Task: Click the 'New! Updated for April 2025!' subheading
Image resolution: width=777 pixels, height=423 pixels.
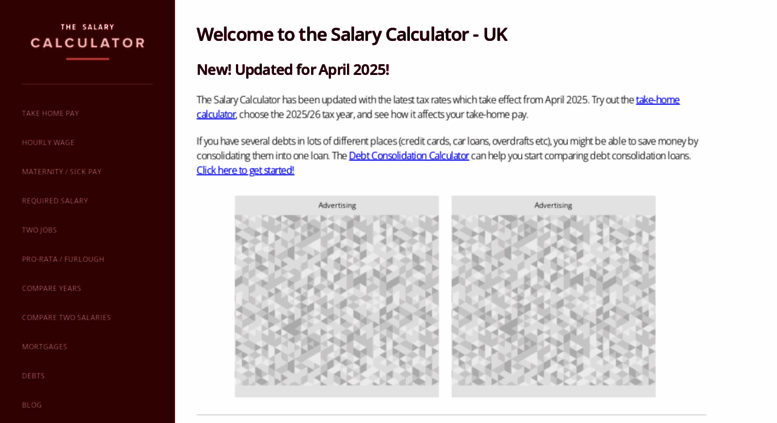Action: point(293,70)
